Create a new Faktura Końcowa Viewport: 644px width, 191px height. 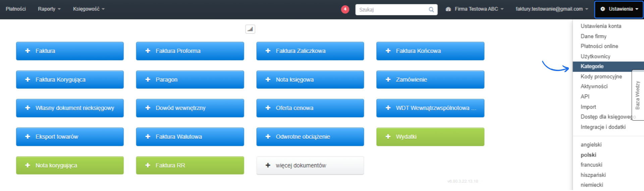[x=430, y=51]
